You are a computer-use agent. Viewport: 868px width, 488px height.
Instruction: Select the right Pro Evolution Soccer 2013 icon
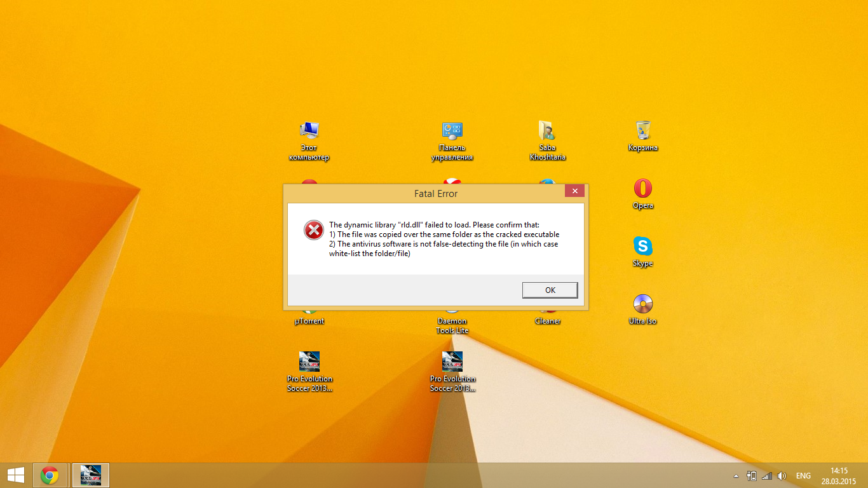point(452,372)
